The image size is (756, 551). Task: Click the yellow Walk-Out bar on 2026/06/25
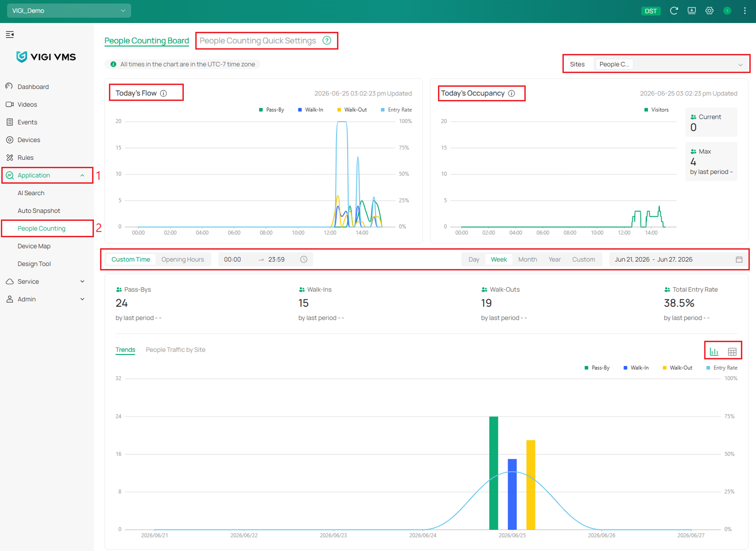tap(531, 485)
